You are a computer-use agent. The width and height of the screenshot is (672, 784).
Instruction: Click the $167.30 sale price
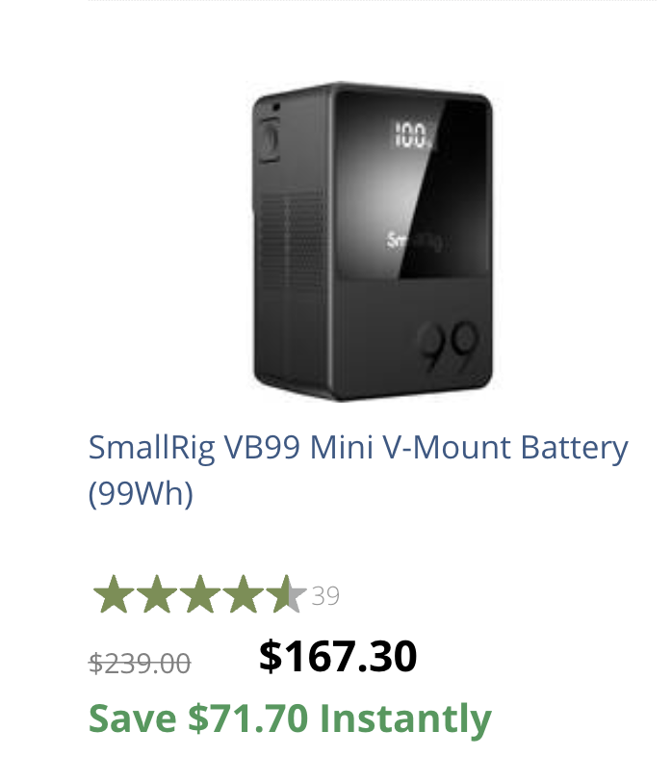[338, 657]
